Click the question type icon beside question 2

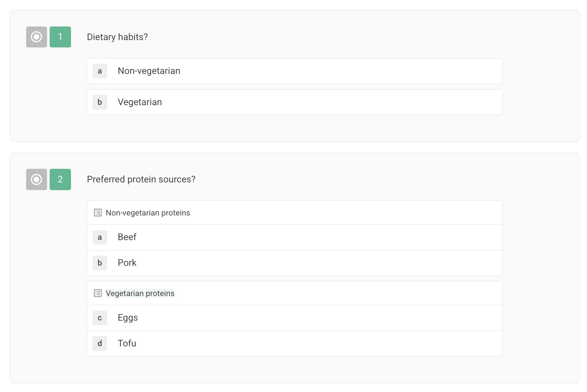36,179
